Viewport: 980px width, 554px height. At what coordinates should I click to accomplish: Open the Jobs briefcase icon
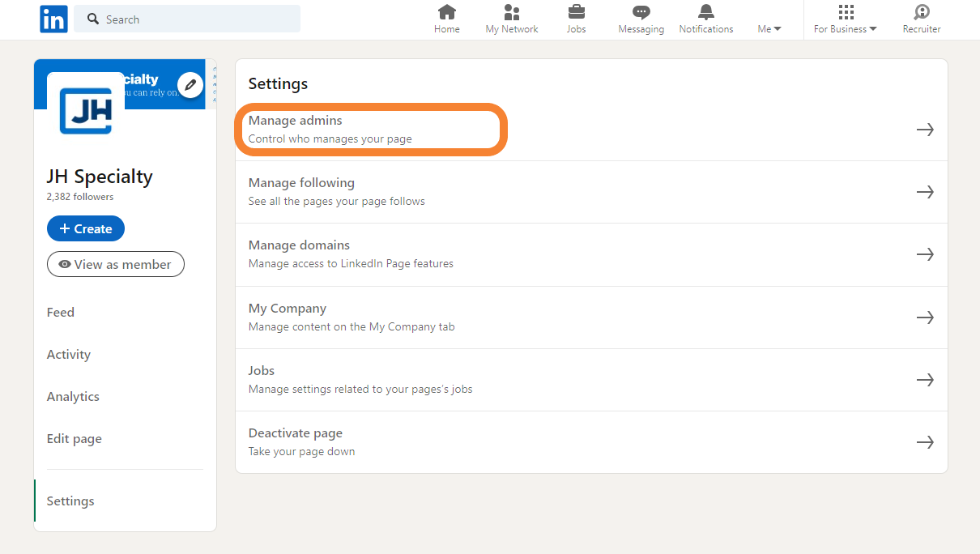click(576, 12)
